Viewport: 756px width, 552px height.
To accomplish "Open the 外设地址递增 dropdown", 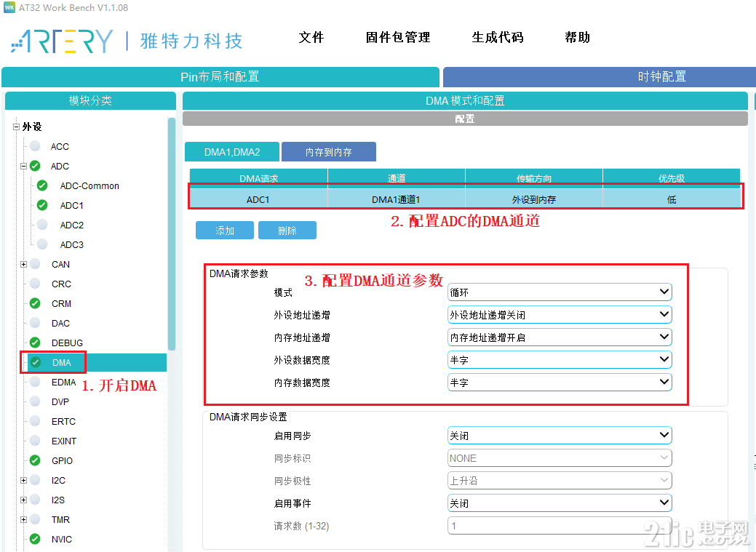I will (x=560, y=315).
